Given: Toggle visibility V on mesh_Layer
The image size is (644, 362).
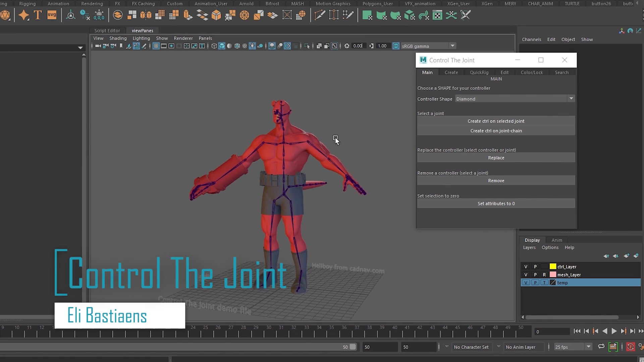Looking at the screenshot, I should coord(526,275).
